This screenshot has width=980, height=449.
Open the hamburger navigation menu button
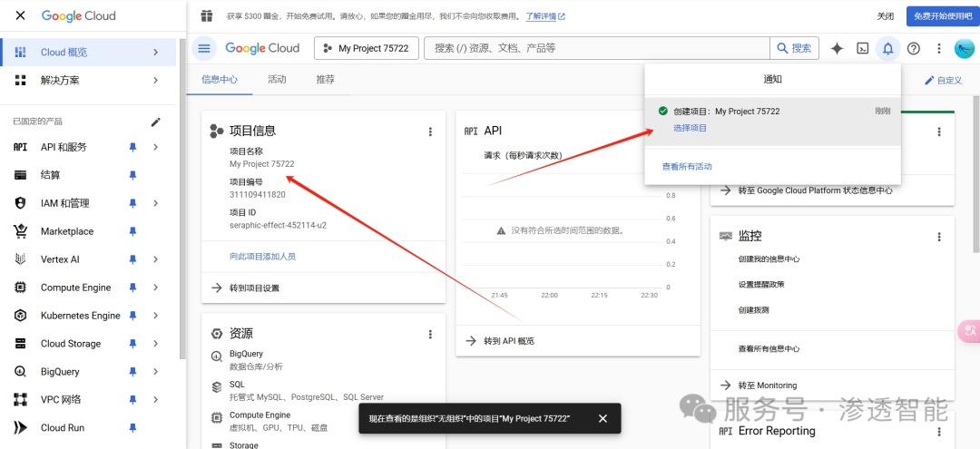pyautogui.click(x=204, y=48)
